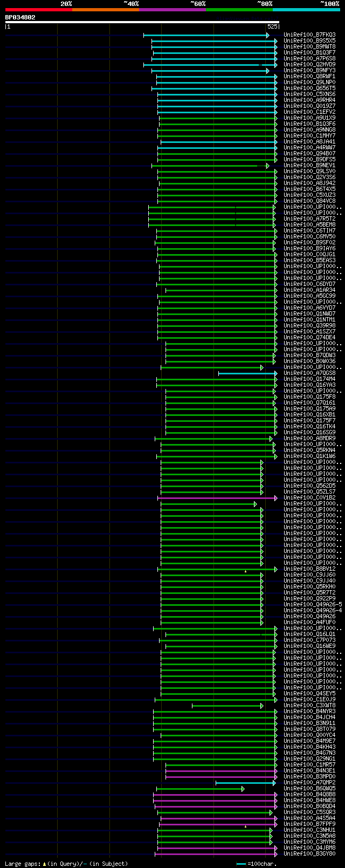The height and width of the screenshot is (868, 345).
Task: Select label UniRef100_C9JJ60
Action: (x=309, y=575)
